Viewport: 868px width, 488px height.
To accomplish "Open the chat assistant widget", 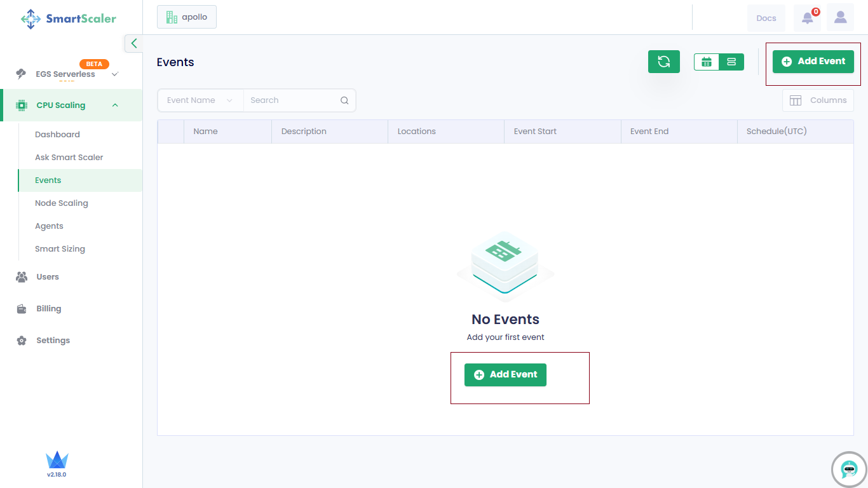I will [849, 469].
